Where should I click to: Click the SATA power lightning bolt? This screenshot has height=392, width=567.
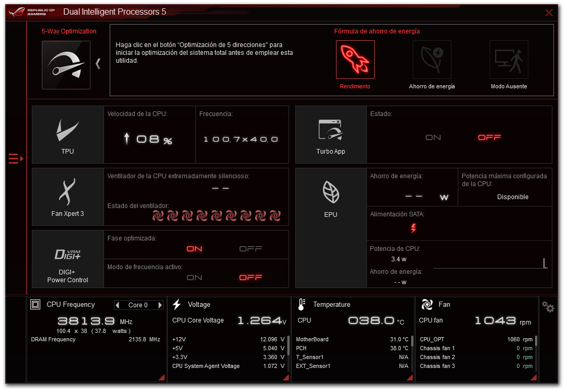tap(413, 228)
